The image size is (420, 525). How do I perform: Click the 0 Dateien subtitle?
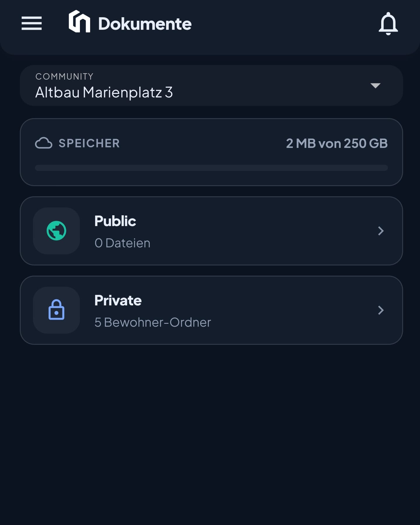pyautogui.click(x=123, y=243)
